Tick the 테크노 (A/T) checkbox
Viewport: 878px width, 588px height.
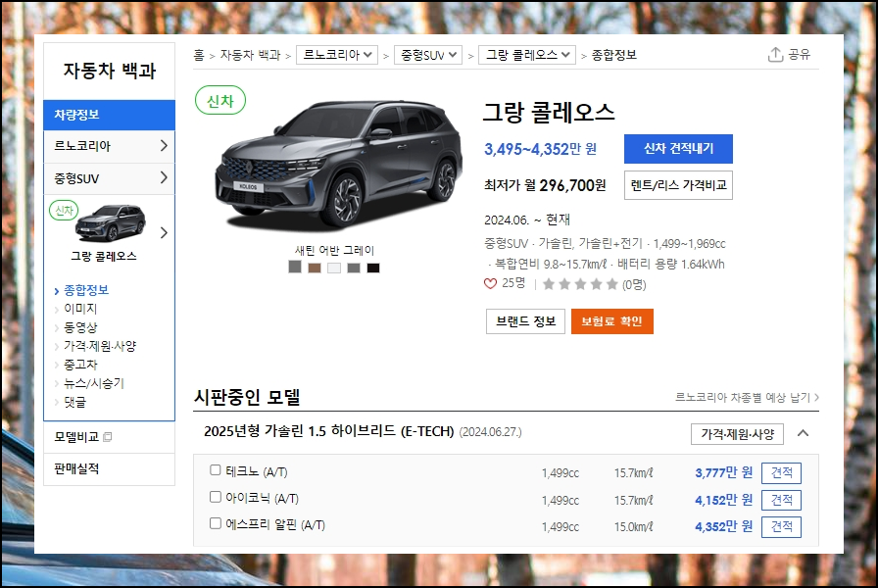click(x=215, y=469)
